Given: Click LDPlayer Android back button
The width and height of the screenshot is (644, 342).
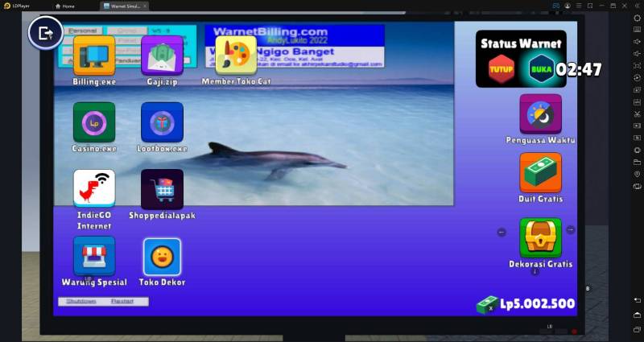Looking at the screenshot, I should pos(637,300).
